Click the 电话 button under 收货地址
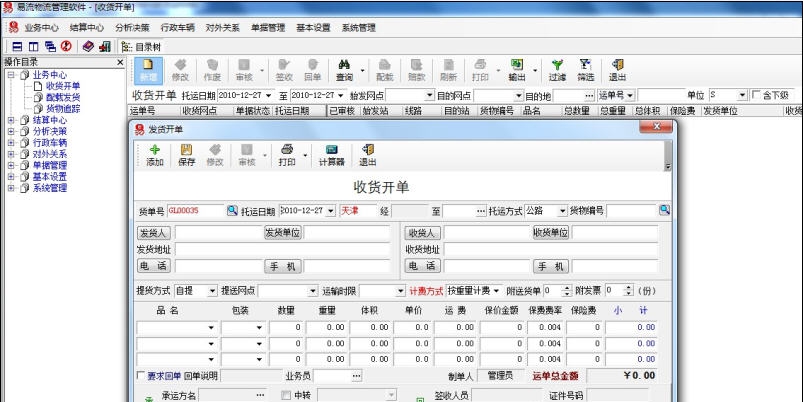Viewport: 803px width, 402px height. point(422,266)
